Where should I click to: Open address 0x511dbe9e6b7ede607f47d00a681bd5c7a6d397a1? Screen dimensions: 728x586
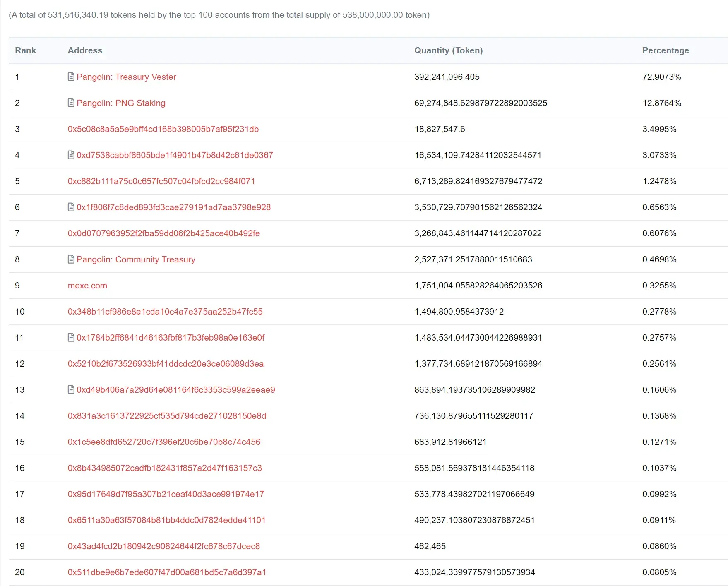tap(167, 572)
